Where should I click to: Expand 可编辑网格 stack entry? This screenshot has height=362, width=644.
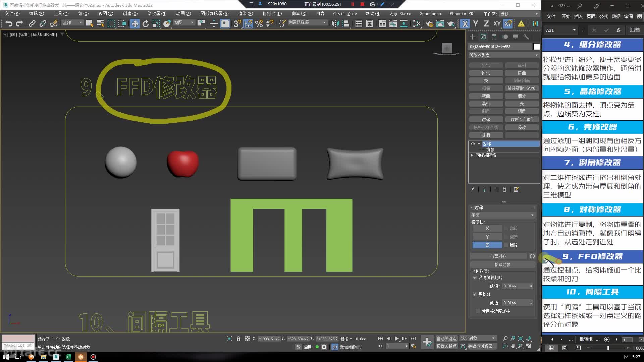(472, 155)
